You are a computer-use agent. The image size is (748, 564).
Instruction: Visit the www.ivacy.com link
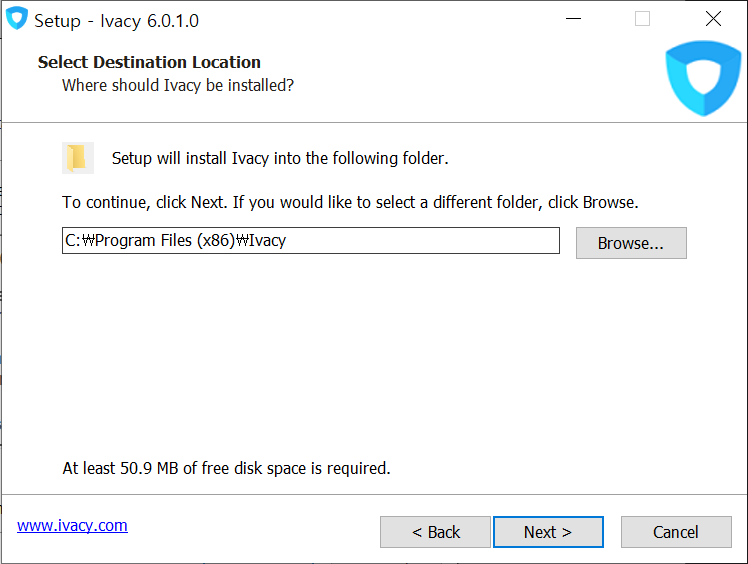(x=73, y=525)
